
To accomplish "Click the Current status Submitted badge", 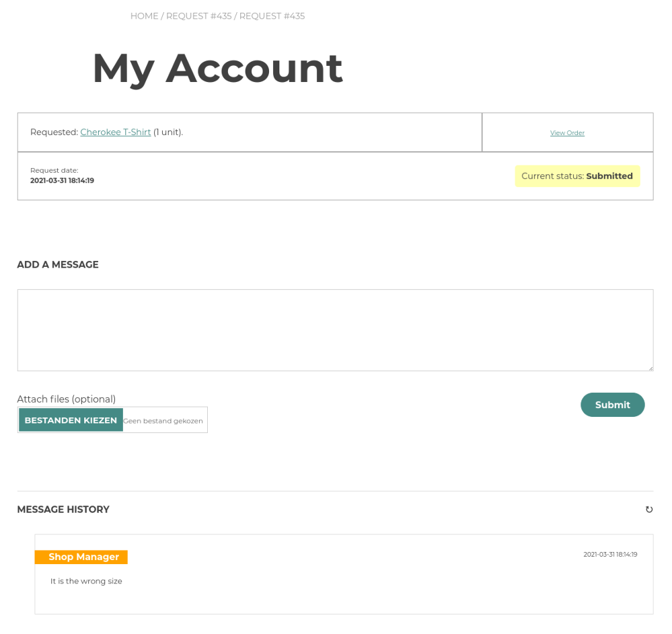I will coord(577,176).
